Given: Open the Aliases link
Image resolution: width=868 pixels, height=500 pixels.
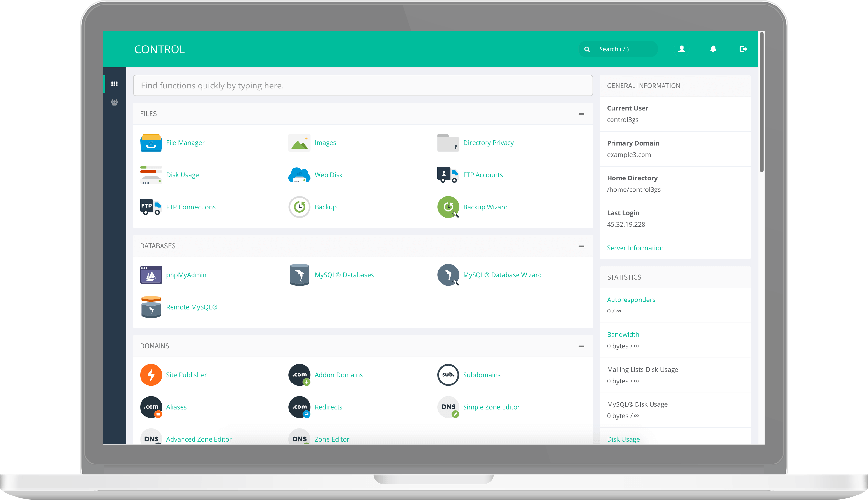Looking at the screenshot, I should click(x=176, y=407).
